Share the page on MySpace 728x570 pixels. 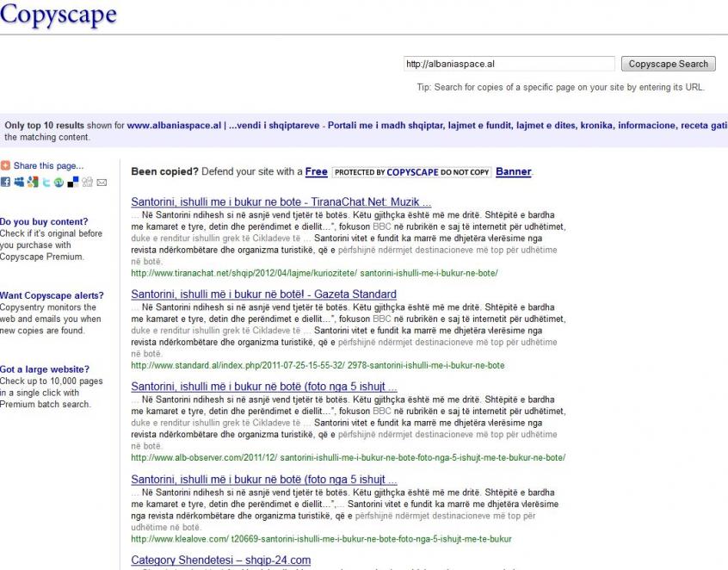coord(19,182)
